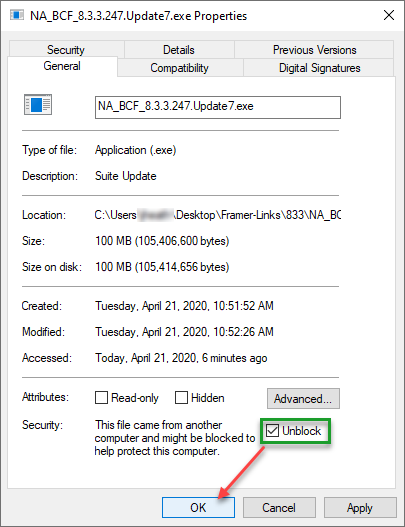Screen dimensions: 405x527
Task: Go to the Previous Versions tab
Action: 314,49
